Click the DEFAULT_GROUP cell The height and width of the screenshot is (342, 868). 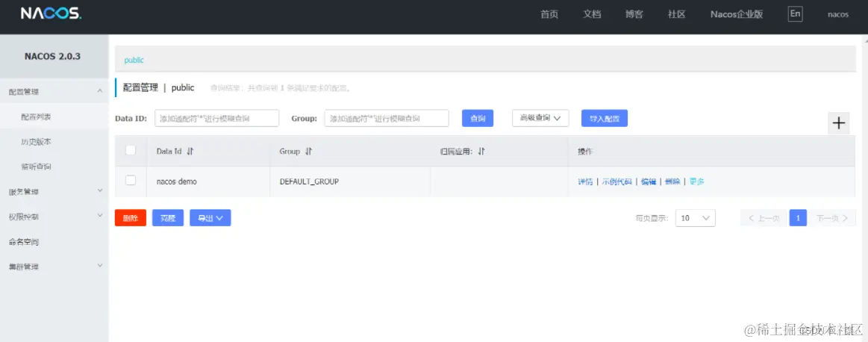point(350,181)
